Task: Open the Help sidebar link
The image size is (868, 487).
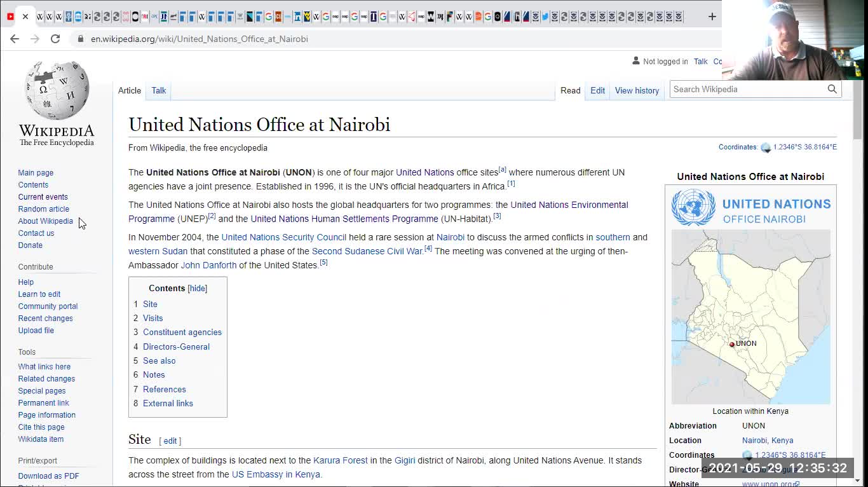Action: pos(26,282)
